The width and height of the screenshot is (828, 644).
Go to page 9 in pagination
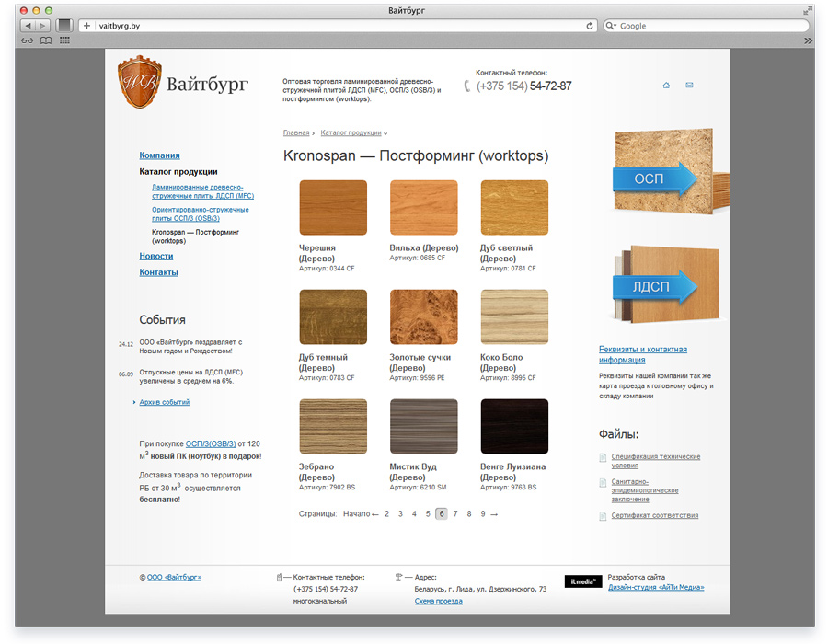point(483,513)
